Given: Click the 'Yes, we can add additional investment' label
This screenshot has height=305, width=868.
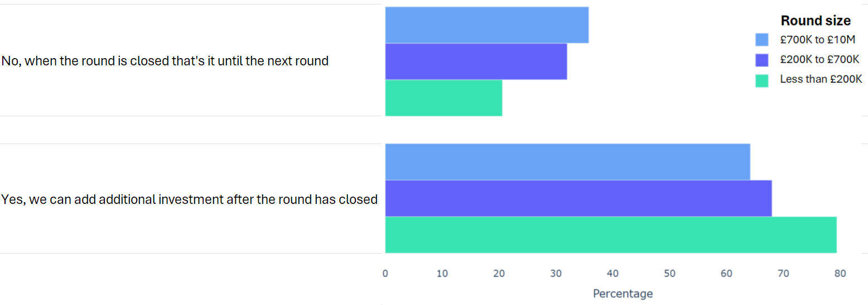Looking at the screenshot, I should pyautogui.click(x=190, y=199).
